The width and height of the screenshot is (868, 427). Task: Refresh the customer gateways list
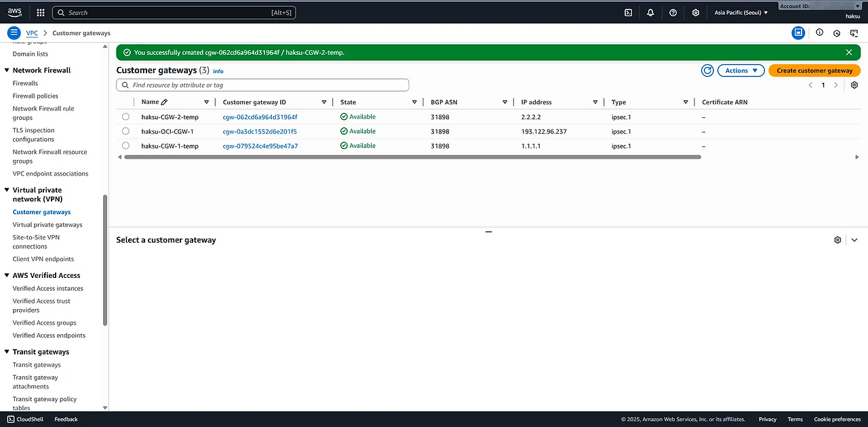point(707,70)
